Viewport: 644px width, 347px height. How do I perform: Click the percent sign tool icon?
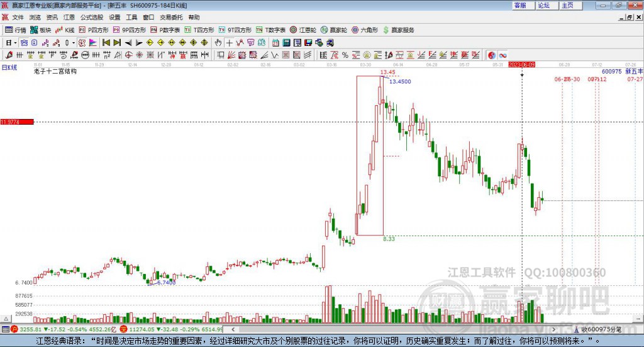pyautogui.click(x=345, y=55)
